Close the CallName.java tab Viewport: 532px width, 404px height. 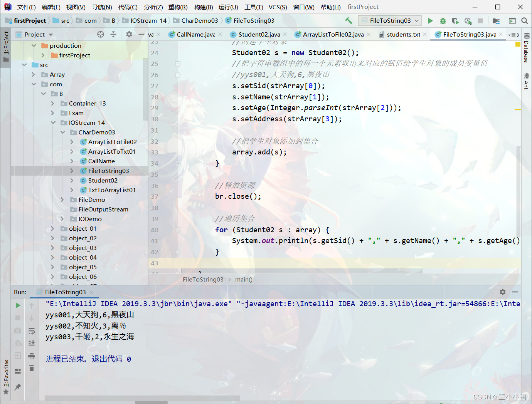coord(220,34)
